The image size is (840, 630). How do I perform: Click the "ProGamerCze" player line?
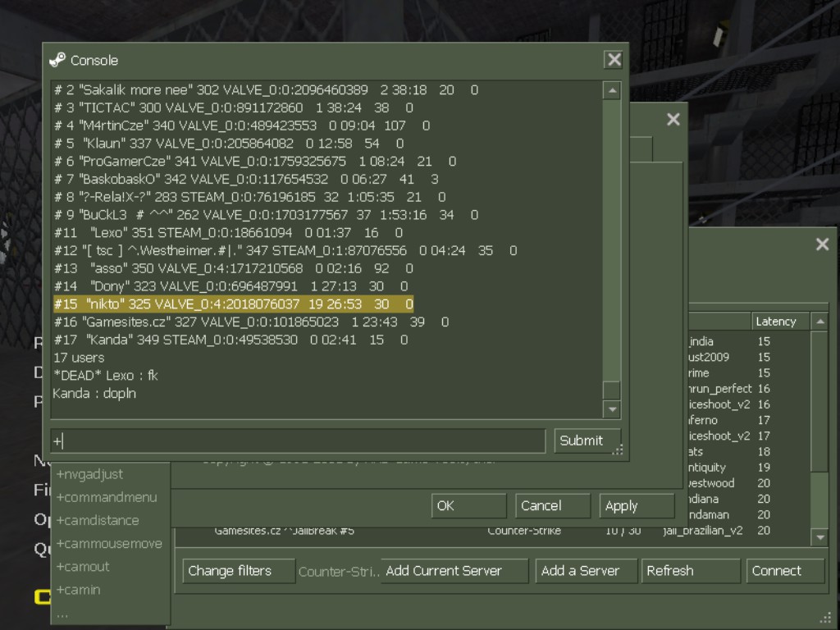tap(255, 162)
